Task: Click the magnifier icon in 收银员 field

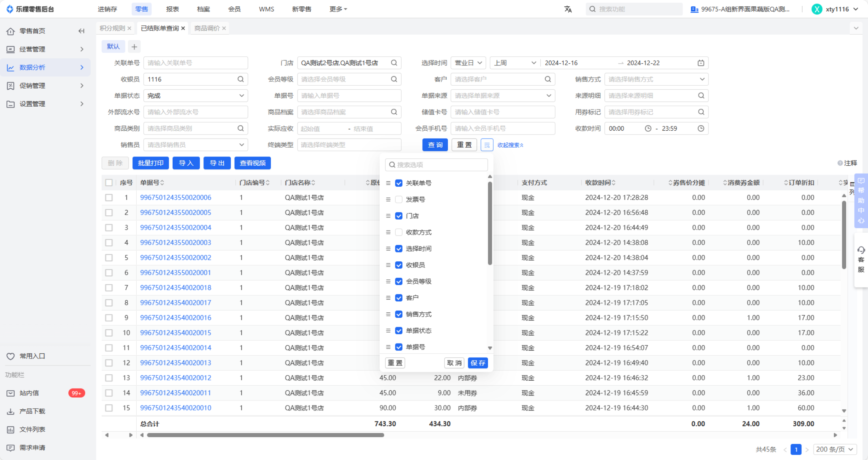Action: click(241, 79)
